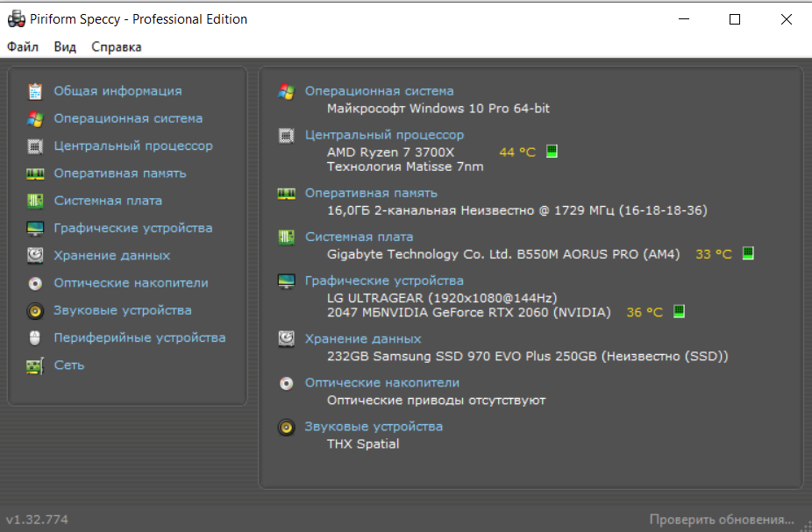Open the Справка menu
This screenshot has width=812, height=532.
coord(117,47)
